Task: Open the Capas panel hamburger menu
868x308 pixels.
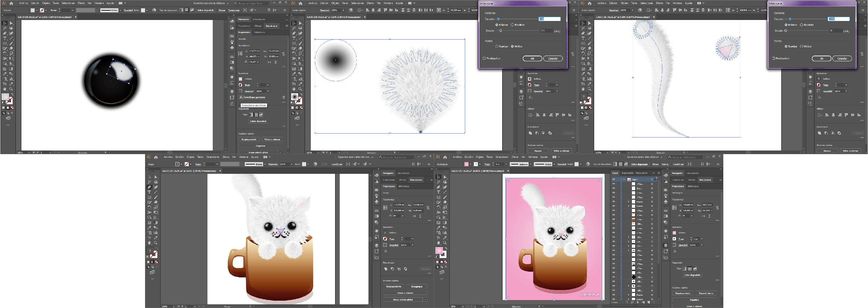Action: click(659, 173)
